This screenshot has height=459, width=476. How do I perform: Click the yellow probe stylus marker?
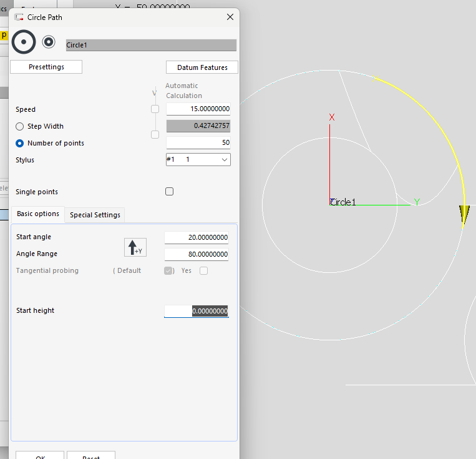(x=464, y=214)
